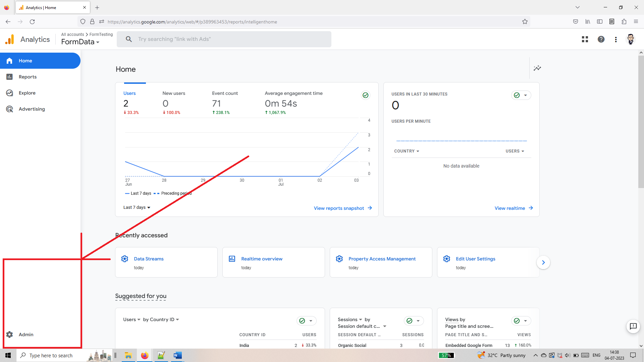Select the Users metric tab

131,103
